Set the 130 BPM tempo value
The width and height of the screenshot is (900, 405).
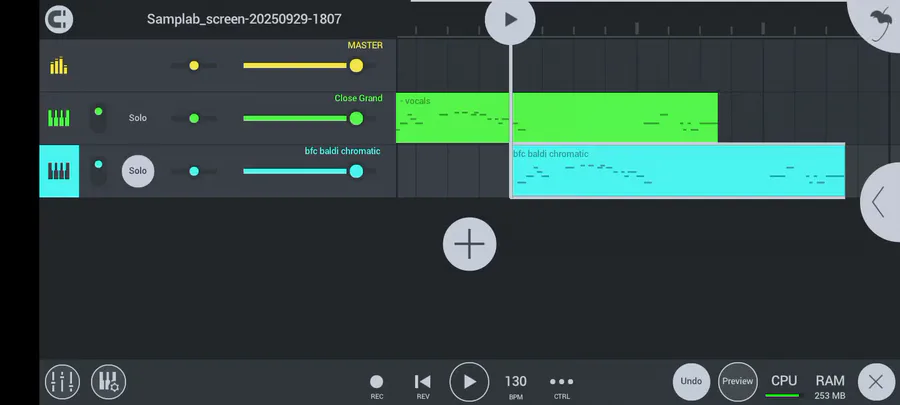[515, 385]
